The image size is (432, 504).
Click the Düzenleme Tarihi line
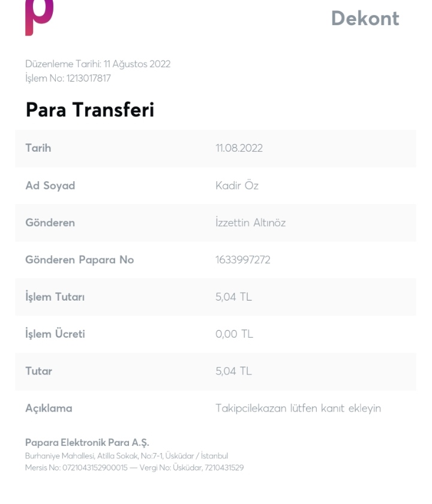tap(98, 64)
